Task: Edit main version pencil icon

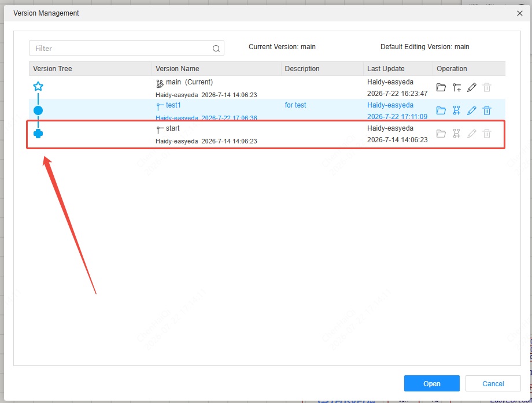Action: (472, 87)
